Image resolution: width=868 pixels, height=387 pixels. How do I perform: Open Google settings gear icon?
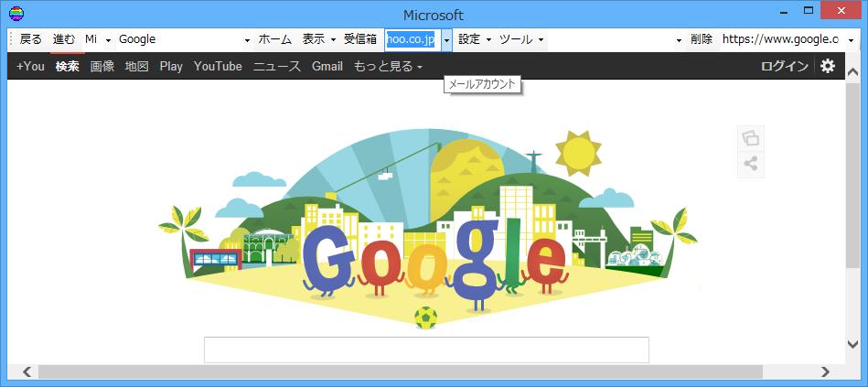[x=828, y=67]
